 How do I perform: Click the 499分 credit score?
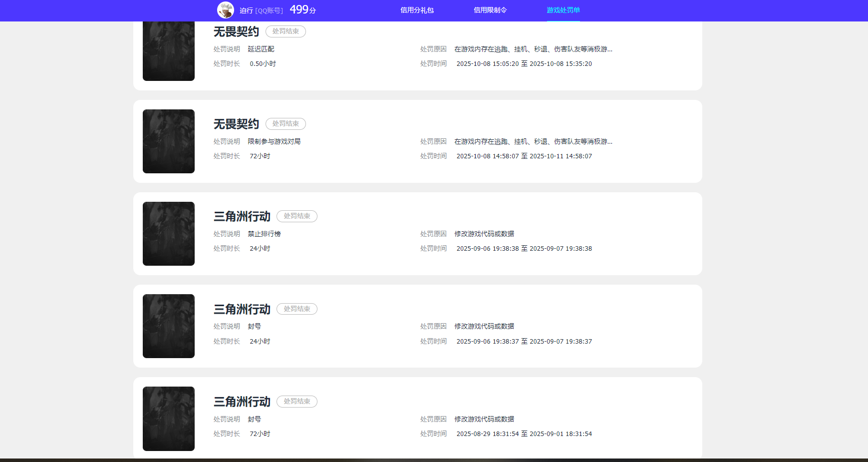tap(302, 9)
